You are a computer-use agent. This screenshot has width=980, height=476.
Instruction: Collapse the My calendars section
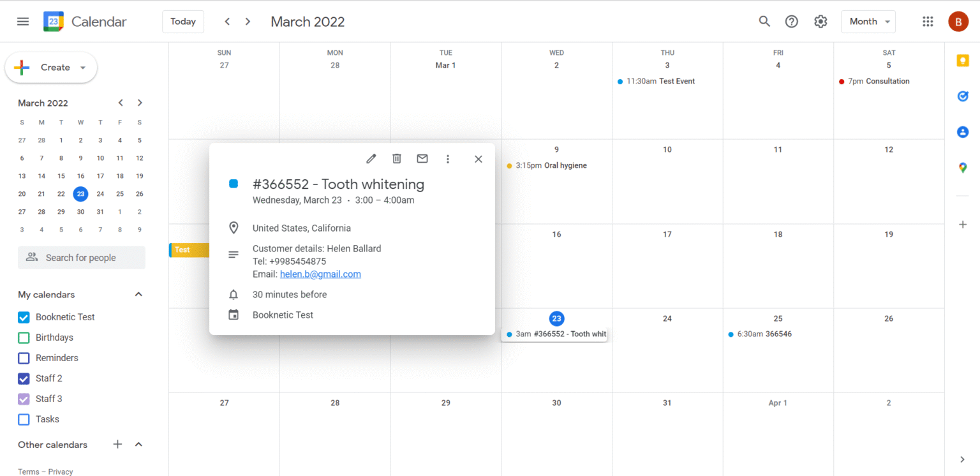pos(138,295)
